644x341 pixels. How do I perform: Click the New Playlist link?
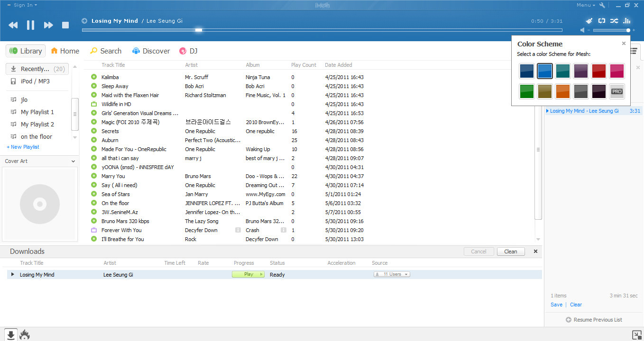(22, 147)
